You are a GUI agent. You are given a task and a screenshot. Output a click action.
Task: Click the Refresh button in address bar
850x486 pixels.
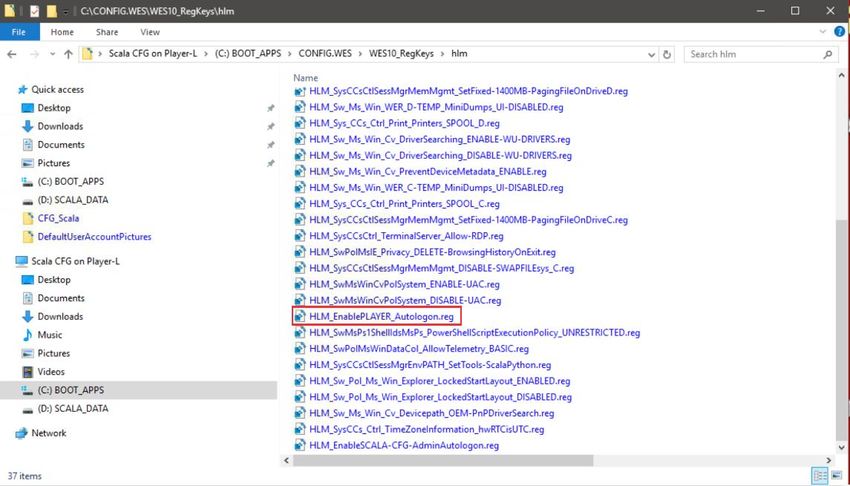[667, 54]
